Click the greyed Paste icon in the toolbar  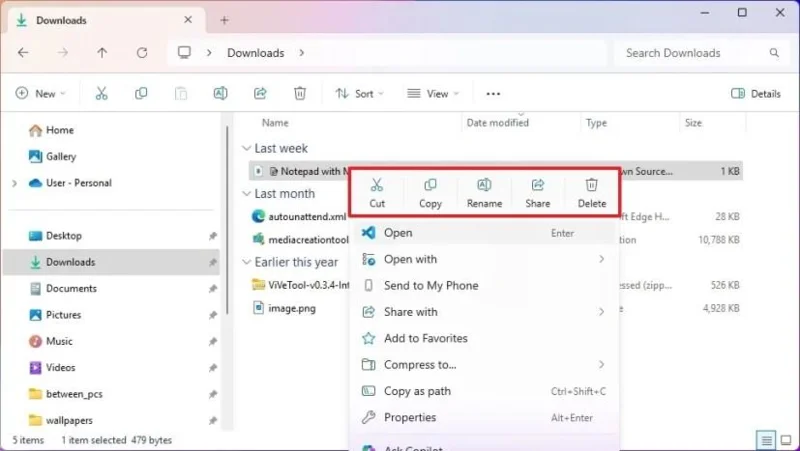point(181,93)
